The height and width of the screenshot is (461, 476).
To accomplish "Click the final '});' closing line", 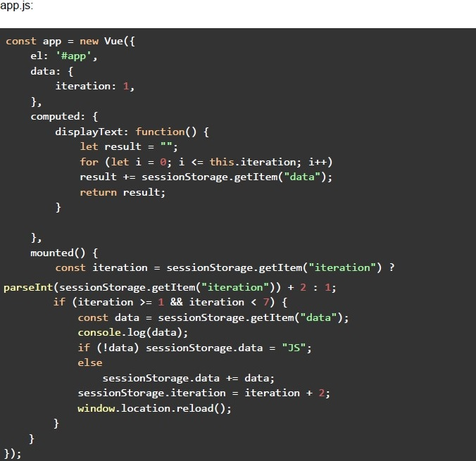I will click(x=13, y=454).
